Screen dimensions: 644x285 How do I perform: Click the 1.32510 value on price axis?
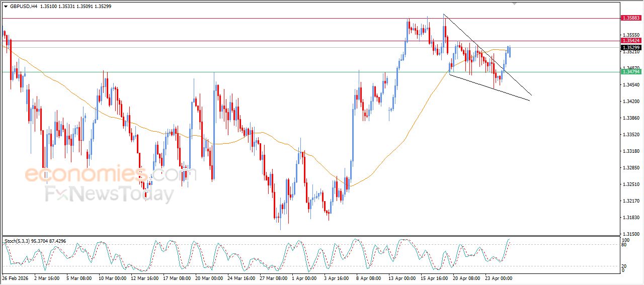point(630,184)
